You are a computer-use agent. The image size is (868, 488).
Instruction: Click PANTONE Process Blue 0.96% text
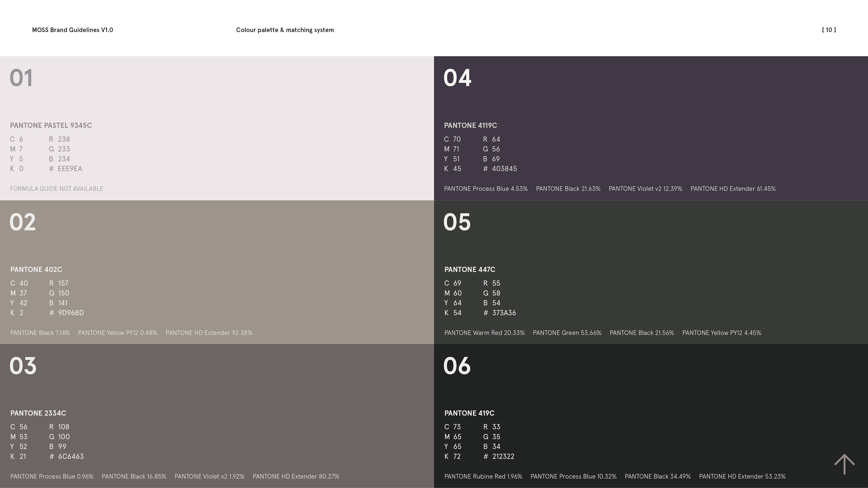pyautogui.click(x=52, y=476)
